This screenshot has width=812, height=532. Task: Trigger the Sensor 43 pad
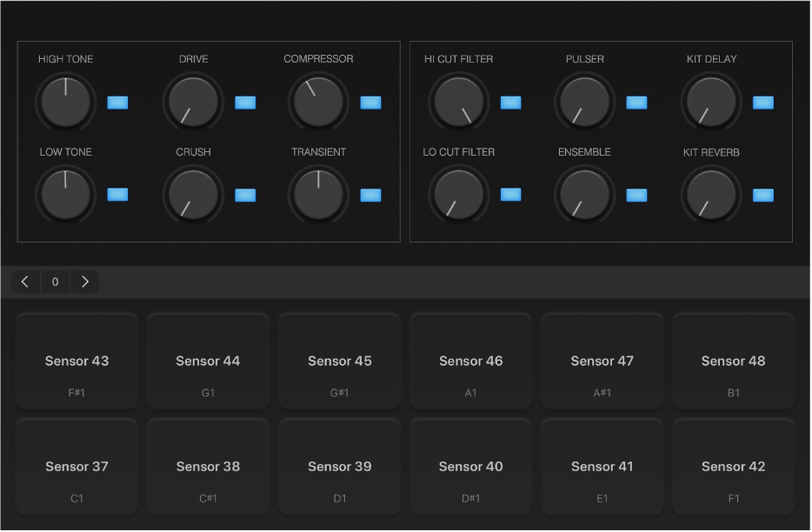(77, 362)
